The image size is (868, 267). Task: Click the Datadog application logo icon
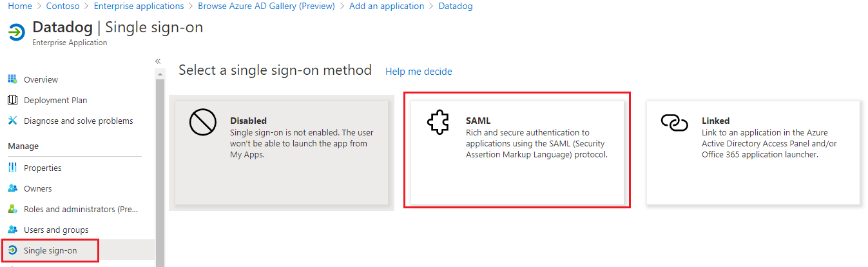[x=17, y=32]
